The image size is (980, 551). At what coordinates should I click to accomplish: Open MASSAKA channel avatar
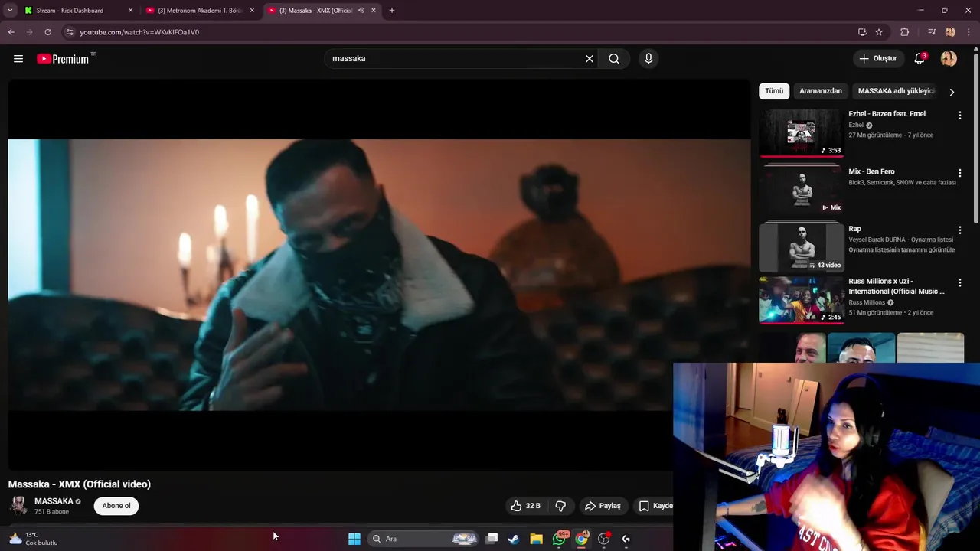[x=18, y=505]
